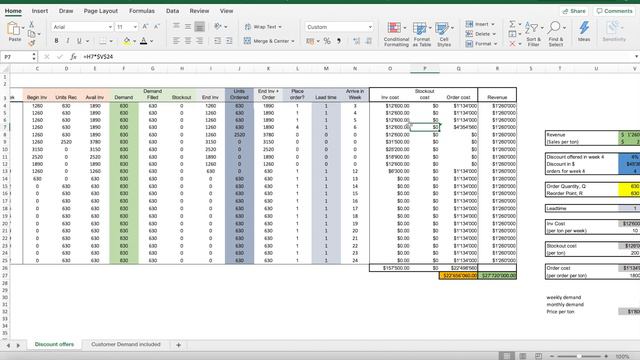Click the Ideas lightning icon
The width and height of the screenshot is (640, 360).
click(x=584, y=32)
